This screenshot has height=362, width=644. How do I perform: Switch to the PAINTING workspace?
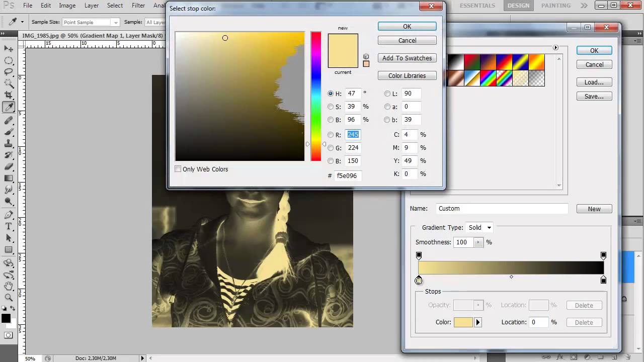pyautogui.click(x=555, y=6)
